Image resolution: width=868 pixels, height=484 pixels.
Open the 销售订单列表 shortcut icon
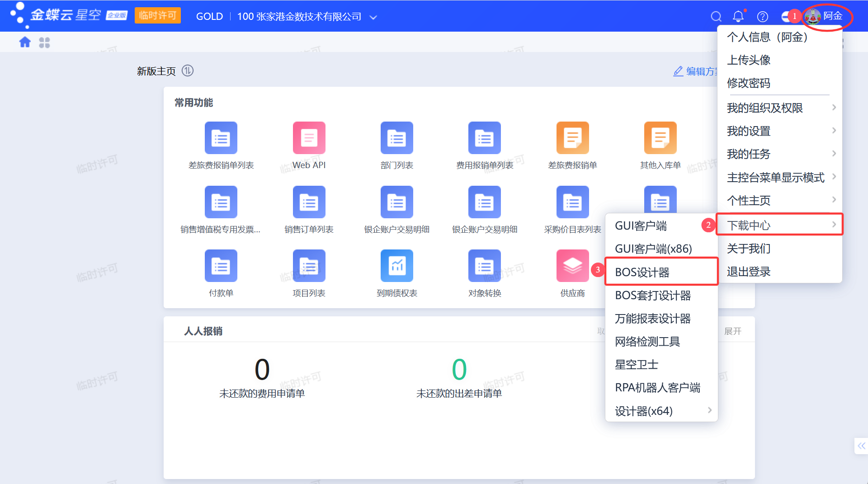(309, 202)
